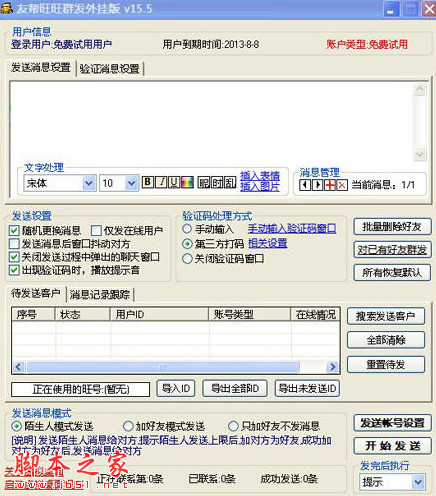Click message box scroll down arrow

point(419,154)
